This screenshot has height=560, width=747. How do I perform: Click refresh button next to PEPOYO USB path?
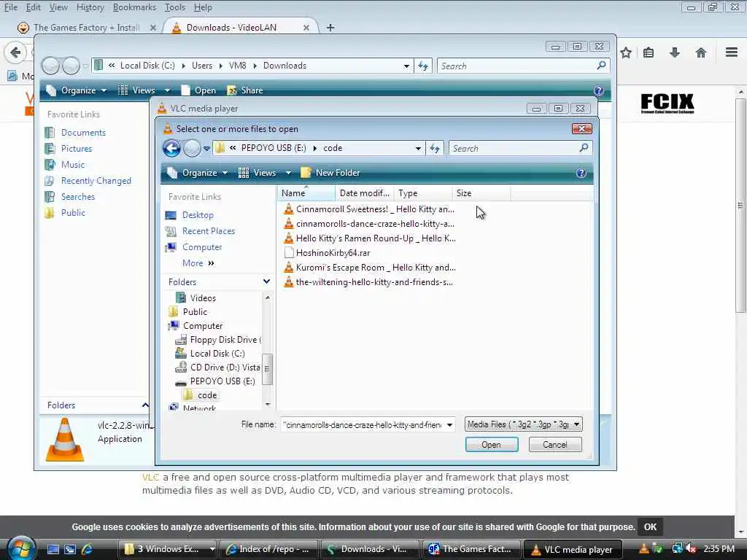pos(435,149)
